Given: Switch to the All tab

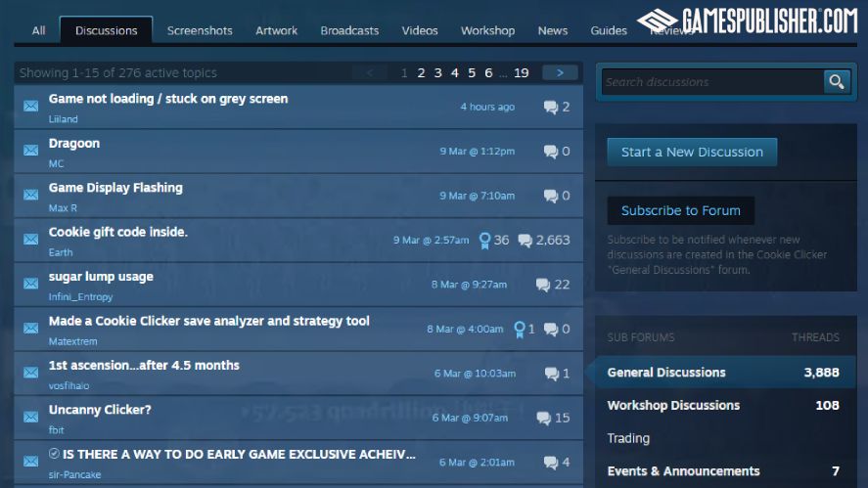Looking at the screenshot, I should tap(38, 30).
